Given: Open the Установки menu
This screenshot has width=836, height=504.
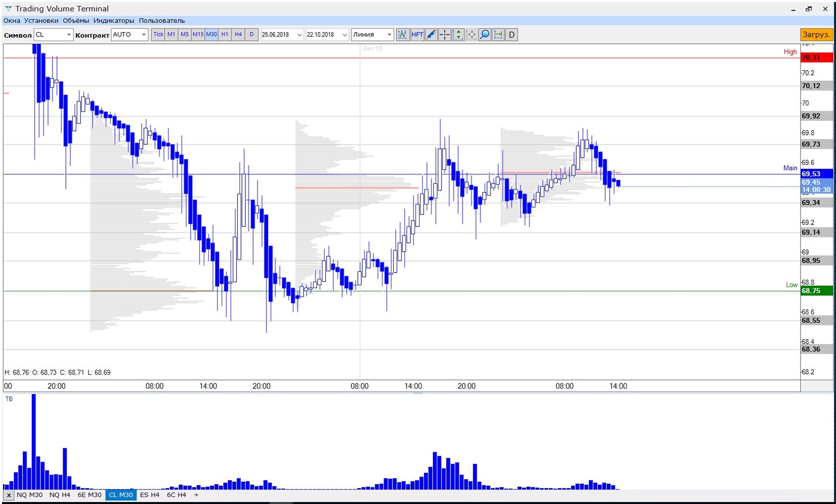Looking at the screenshot, I should (41, 20).
